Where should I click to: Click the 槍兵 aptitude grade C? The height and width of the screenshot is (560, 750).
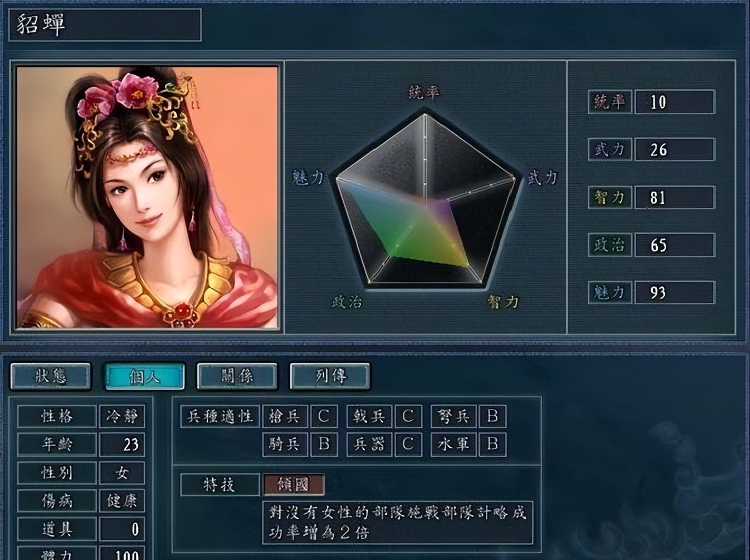[324, 416]
